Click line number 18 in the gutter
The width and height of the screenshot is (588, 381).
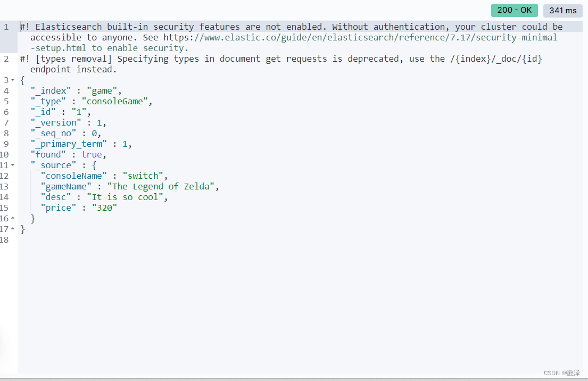[4, 239]
